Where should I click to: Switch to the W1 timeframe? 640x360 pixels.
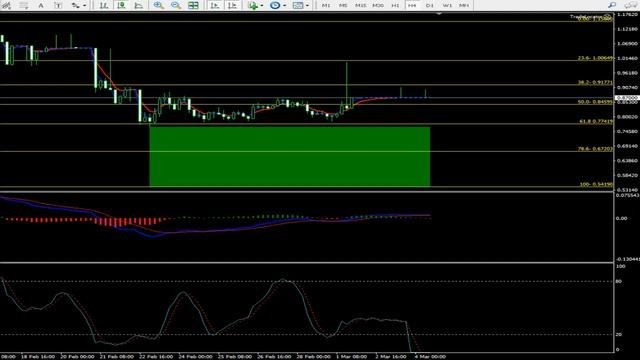pos(447,5)
